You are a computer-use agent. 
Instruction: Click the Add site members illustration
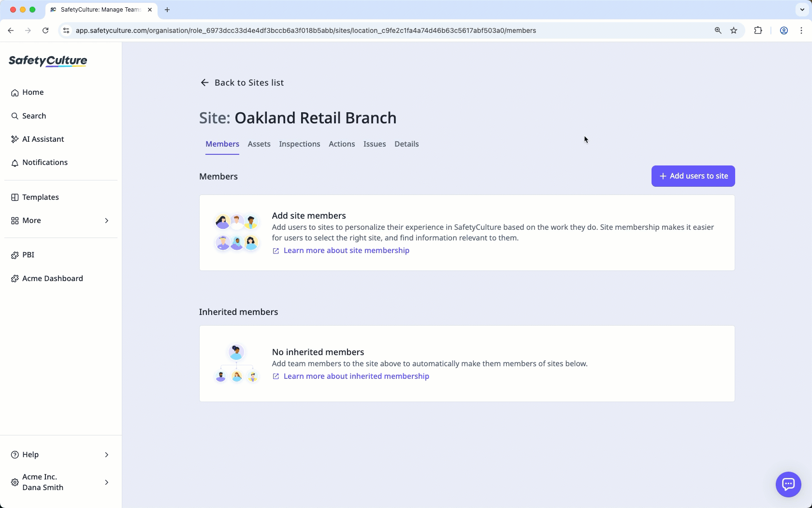coord(237,233)
